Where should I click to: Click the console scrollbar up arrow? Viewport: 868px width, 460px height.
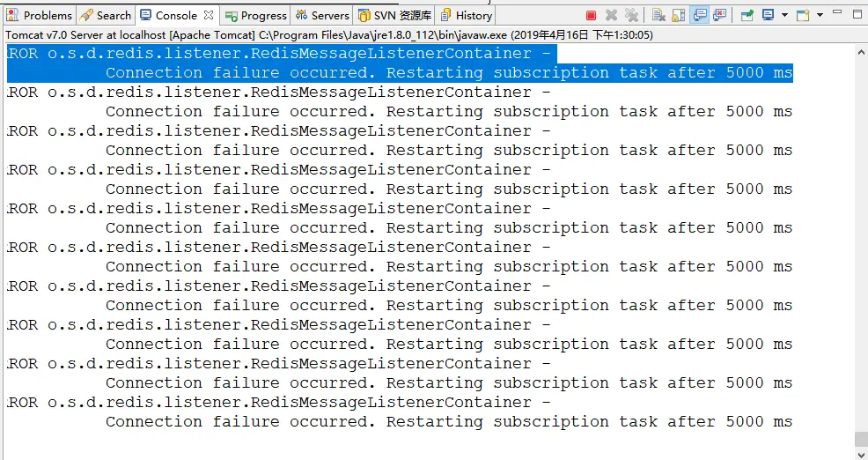click(x=861, y=52)
